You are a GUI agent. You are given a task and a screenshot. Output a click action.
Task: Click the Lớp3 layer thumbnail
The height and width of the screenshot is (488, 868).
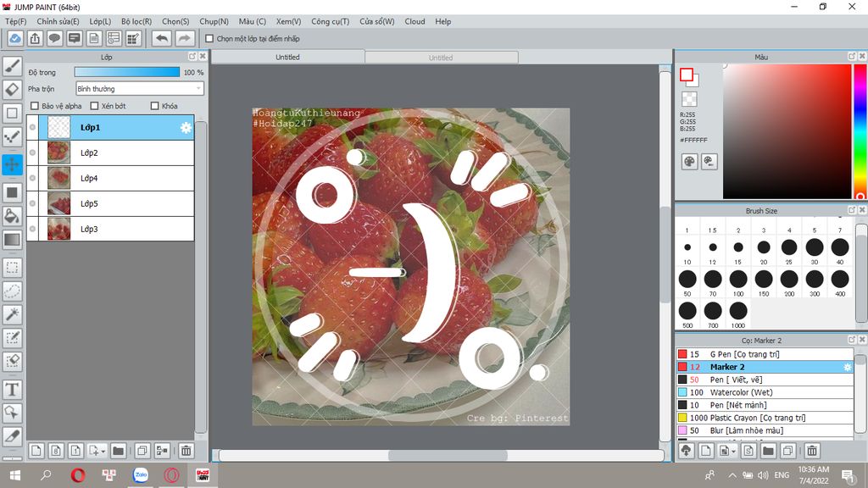click(58, 229)
